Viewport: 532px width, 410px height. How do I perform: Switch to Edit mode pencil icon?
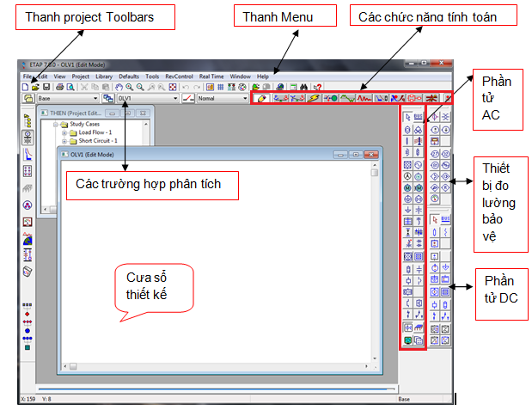[261, 99]
